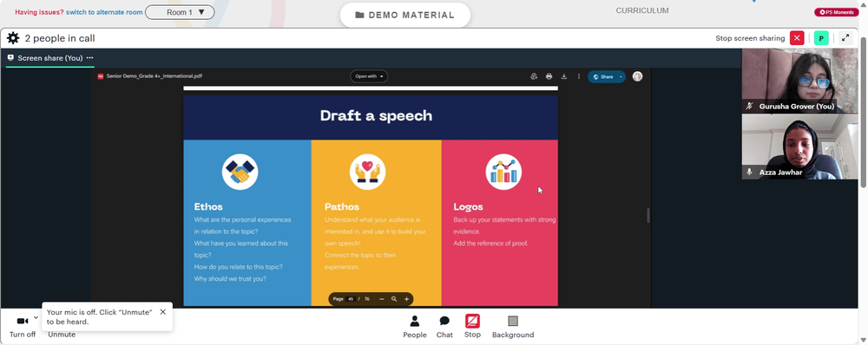Unmute your microphone

coord(62,335)
